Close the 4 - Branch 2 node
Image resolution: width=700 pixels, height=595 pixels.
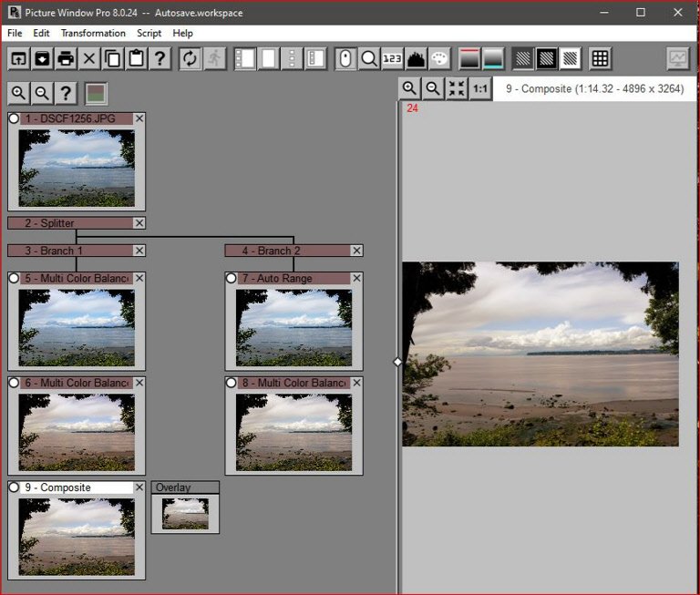[356, 251]
